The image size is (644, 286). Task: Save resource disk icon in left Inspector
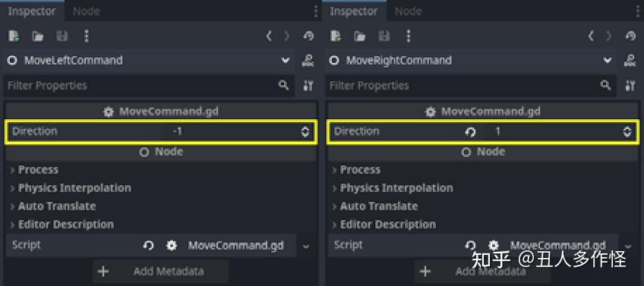(62, 36)
